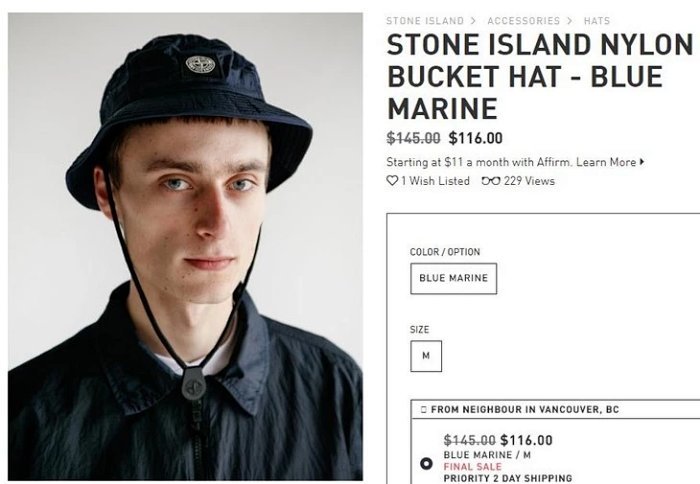Viewport: 700px width, 484px height.
Task: Click the arrow after Learn More
Action: 642,162
